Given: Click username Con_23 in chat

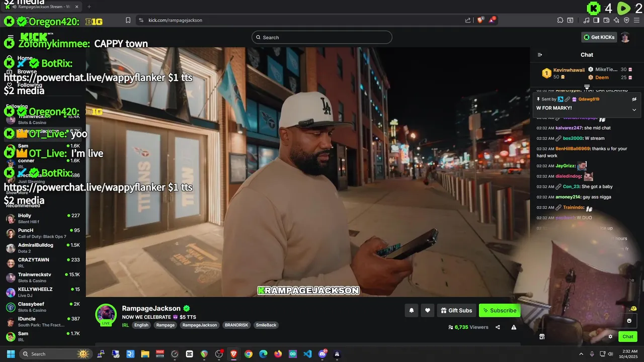Looking at the screenshot, I should click(571, 187).
